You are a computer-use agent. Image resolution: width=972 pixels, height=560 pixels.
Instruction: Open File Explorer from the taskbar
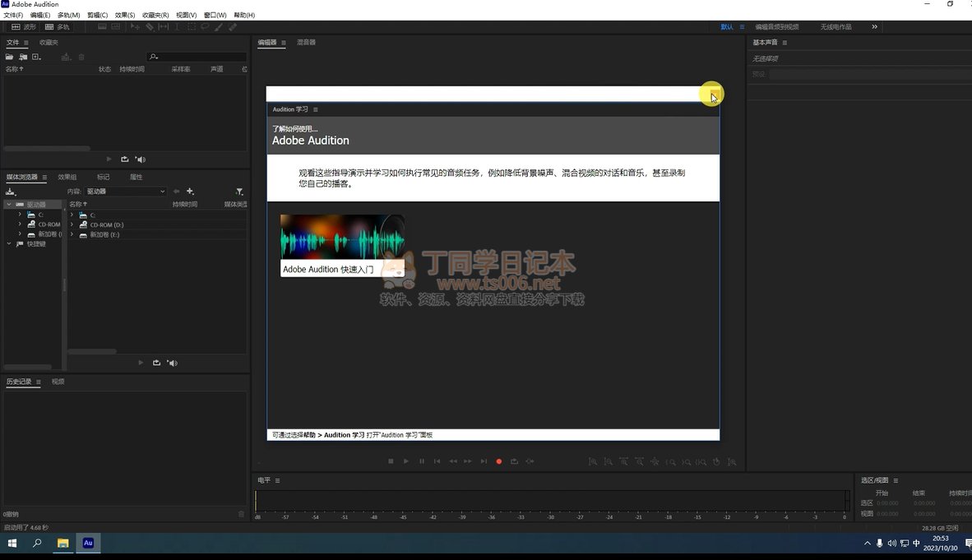coord(62,544)
